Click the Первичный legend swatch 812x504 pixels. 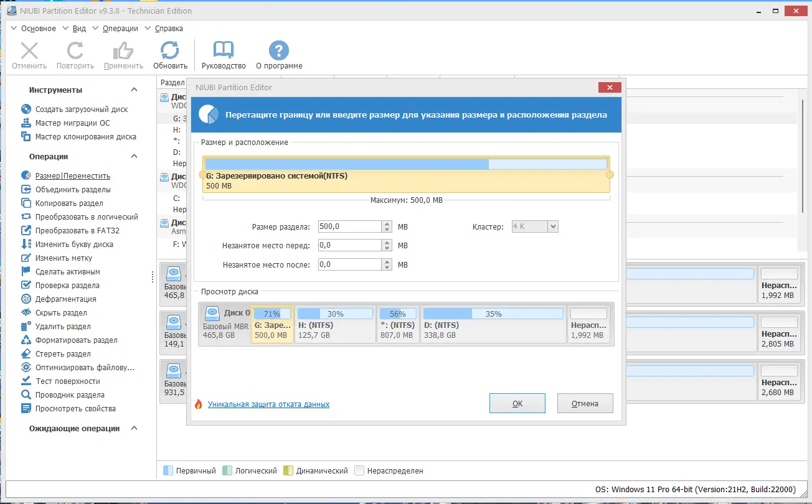point(168,471)
